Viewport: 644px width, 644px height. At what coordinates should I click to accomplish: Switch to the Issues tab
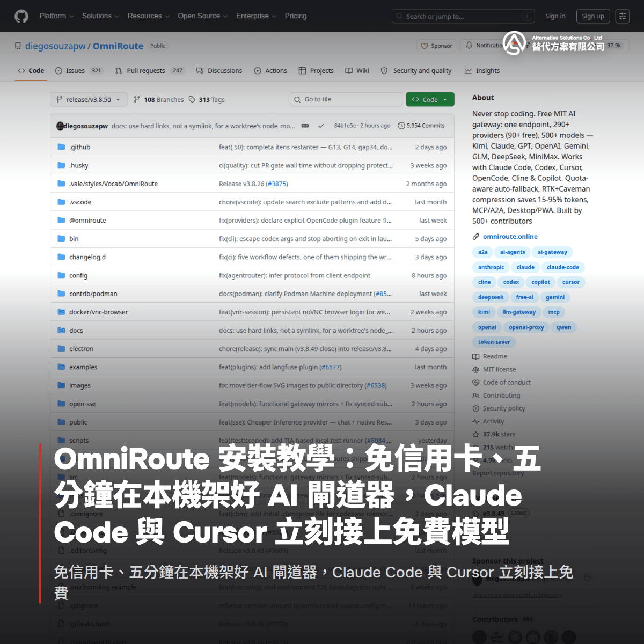point(78,71)
